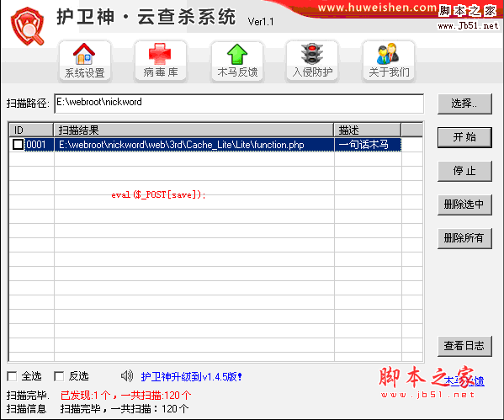Open 入侵防护 traffic light icon
Image resolution: width=504 pixels, height=420 pixels.
coord(312,61)
